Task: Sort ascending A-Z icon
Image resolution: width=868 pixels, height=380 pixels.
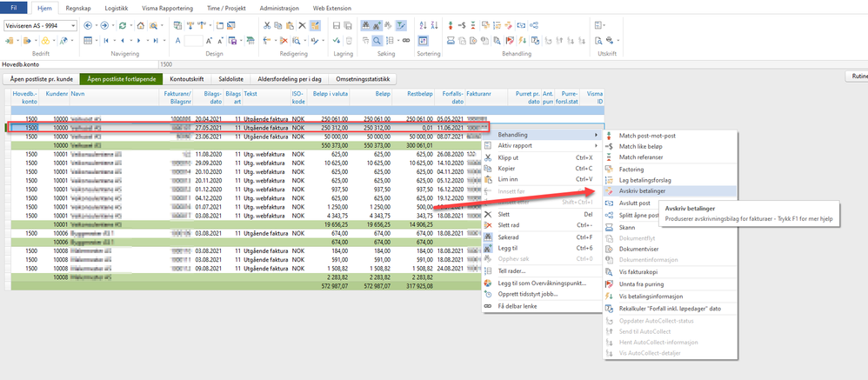Action: coord(424,25)
